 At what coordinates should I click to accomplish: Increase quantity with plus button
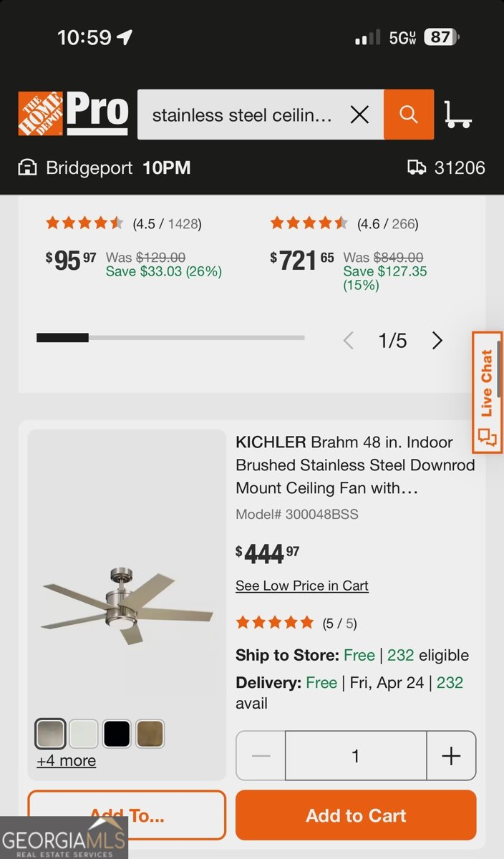point(451,756)
